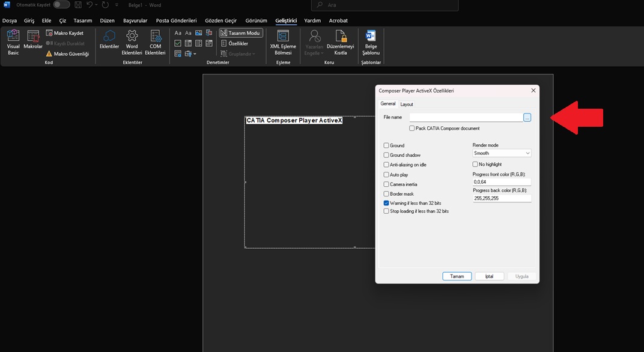Uncheck Warning if less than 32 bits
644x352 pixels.
[386, 203]
